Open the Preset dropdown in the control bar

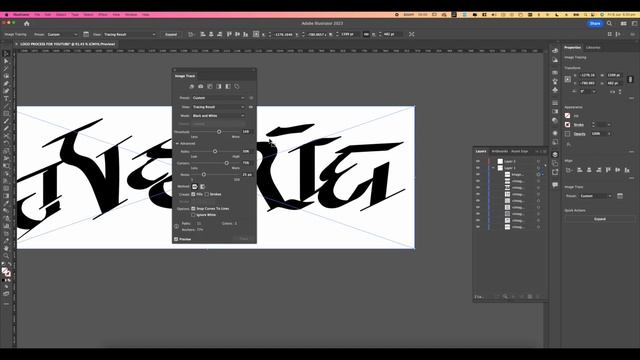(x=62, y=34)
